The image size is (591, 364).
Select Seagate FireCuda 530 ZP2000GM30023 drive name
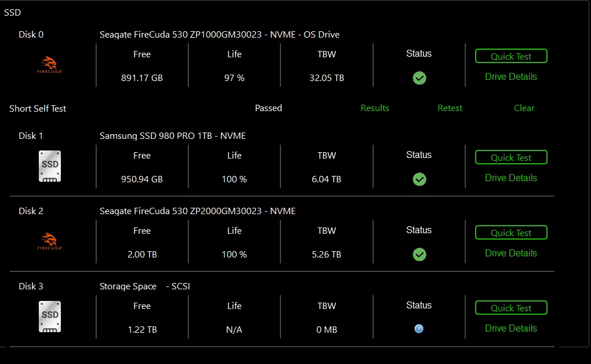(198, 211)
